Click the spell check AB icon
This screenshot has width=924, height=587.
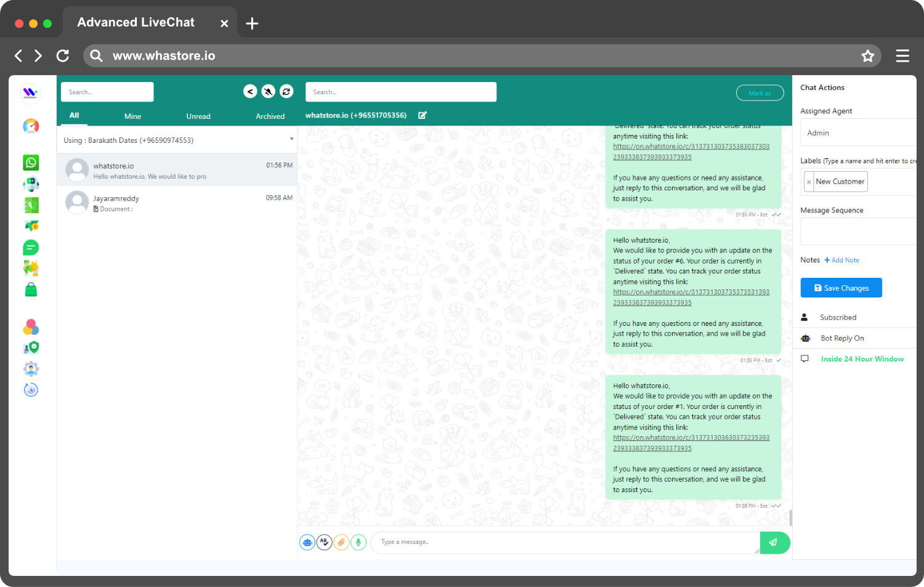pyautogui.click(x=324, y=542)
